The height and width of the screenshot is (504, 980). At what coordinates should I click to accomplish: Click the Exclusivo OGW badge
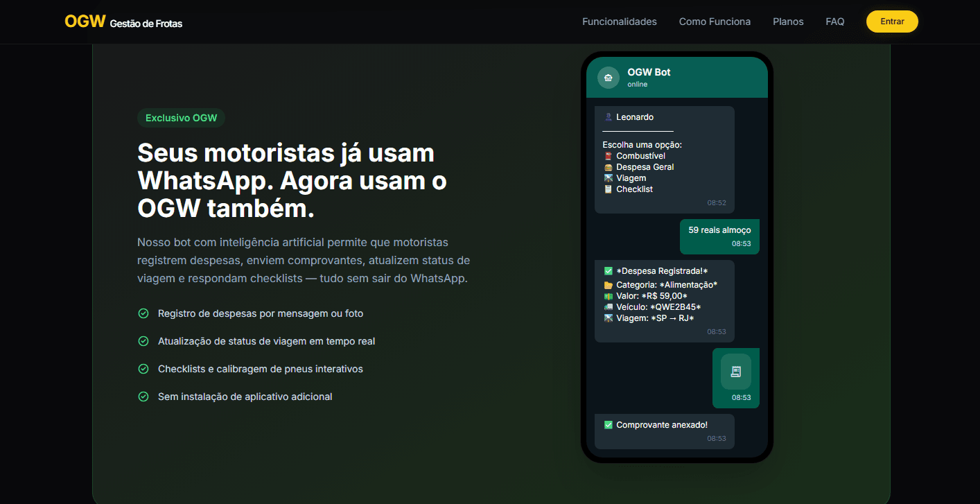pos(181,118)
